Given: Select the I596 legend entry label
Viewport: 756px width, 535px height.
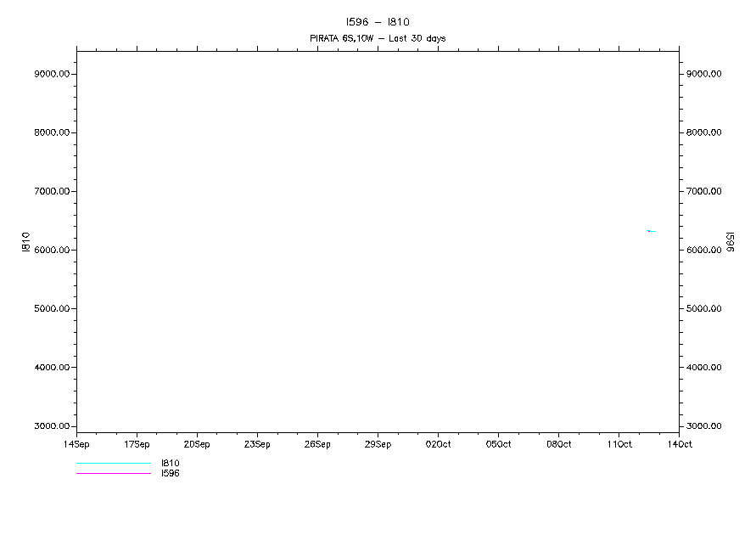Looking at the screenshot, I should point(170,474).
